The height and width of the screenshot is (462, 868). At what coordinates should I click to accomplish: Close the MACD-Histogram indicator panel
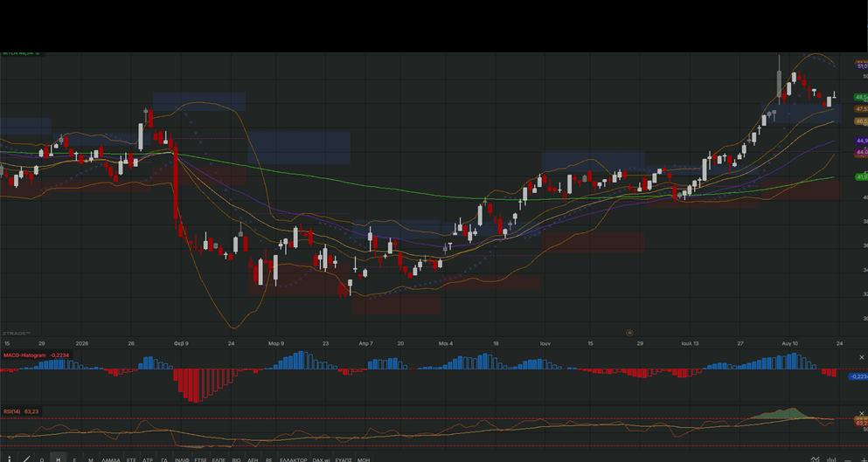(x=861, y=357)
